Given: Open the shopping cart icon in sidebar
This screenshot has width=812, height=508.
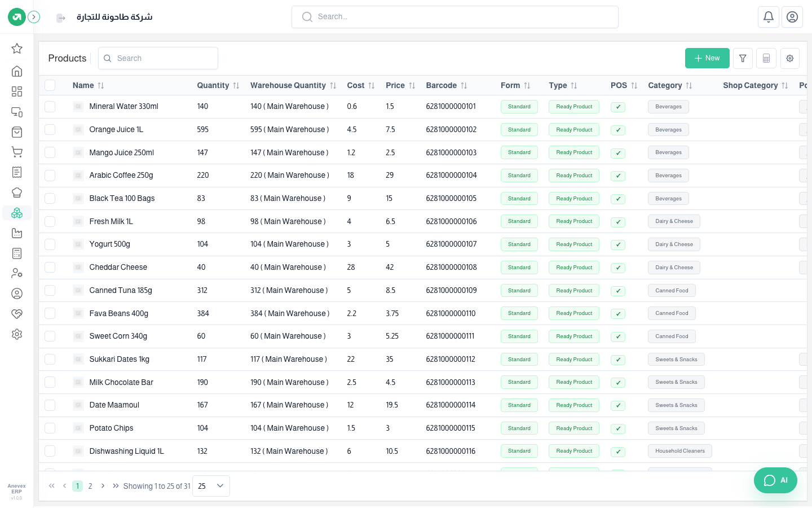Looking at the screenshot, I should (17, 152).
